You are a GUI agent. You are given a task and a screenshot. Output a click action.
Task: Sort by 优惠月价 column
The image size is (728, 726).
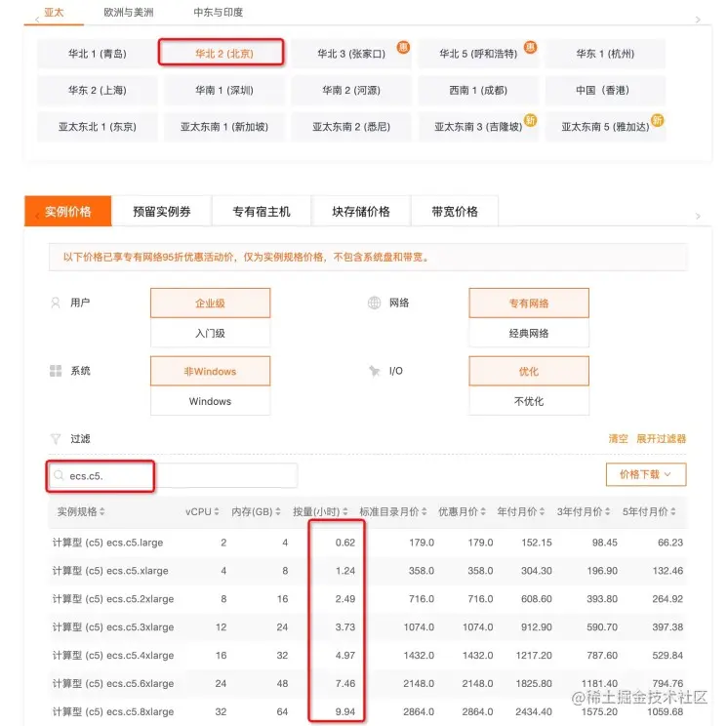click(462, 511)
